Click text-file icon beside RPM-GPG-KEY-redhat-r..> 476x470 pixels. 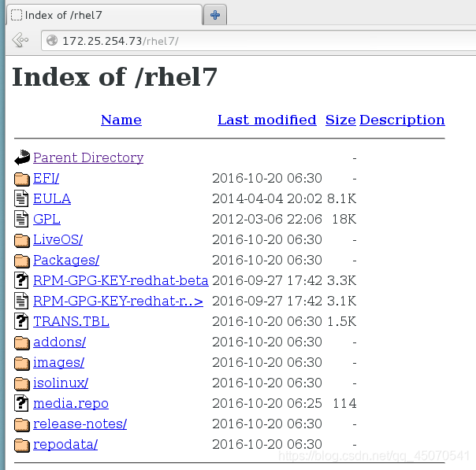coord(21,301)
